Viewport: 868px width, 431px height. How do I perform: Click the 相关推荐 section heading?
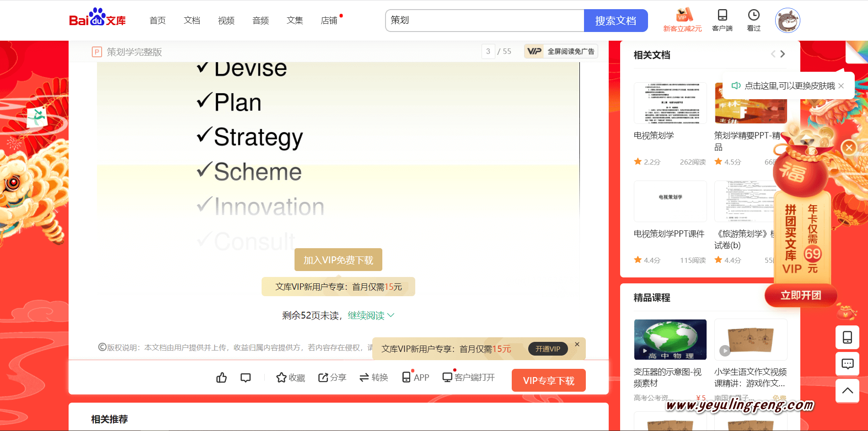[110, 419]
